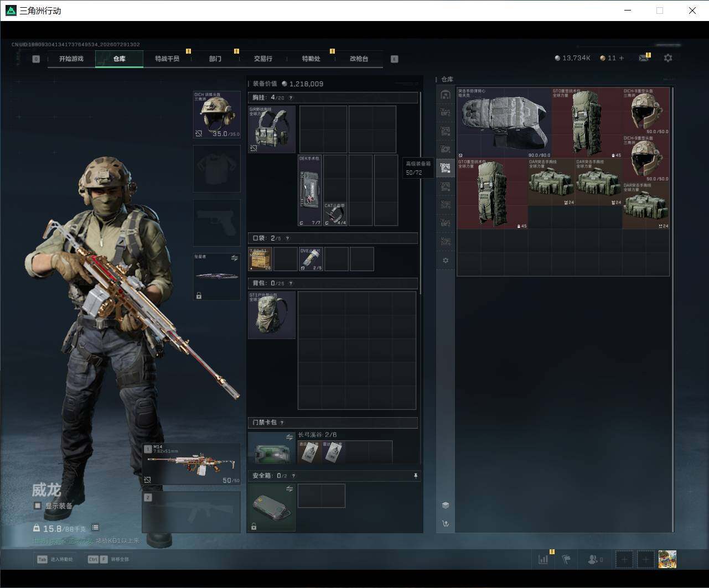Switch to the 改枪台 tab
709x588 pixels.
click(359, 59)
